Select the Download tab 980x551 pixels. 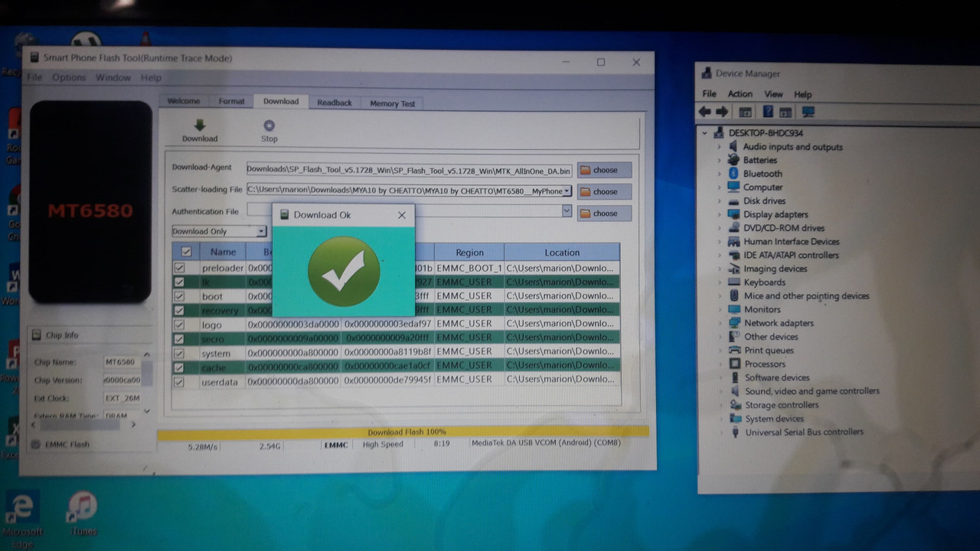point(281,101)
